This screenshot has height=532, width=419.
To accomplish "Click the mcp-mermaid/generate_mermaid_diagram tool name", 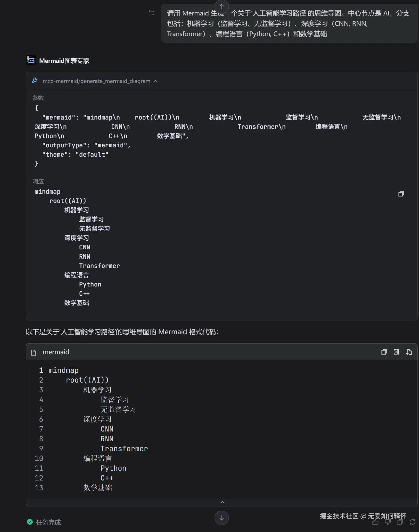I will tap(96, 81).
